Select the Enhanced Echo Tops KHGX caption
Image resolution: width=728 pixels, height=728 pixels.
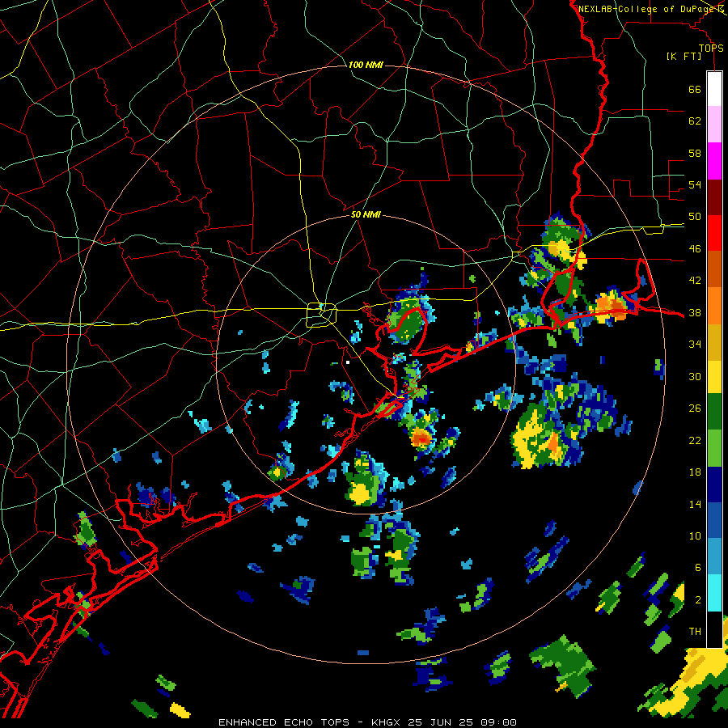click(367, 722)
